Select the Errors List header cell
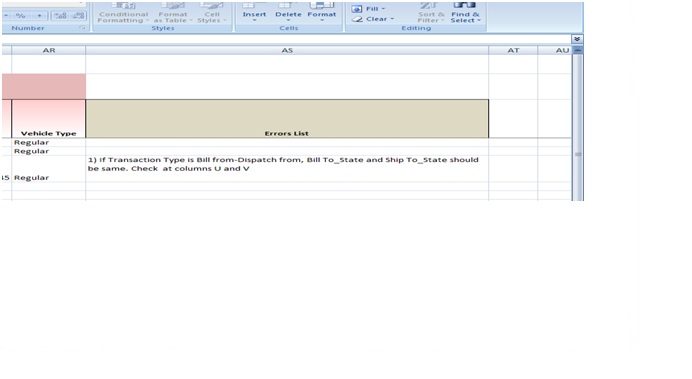 tap(287, 119)
